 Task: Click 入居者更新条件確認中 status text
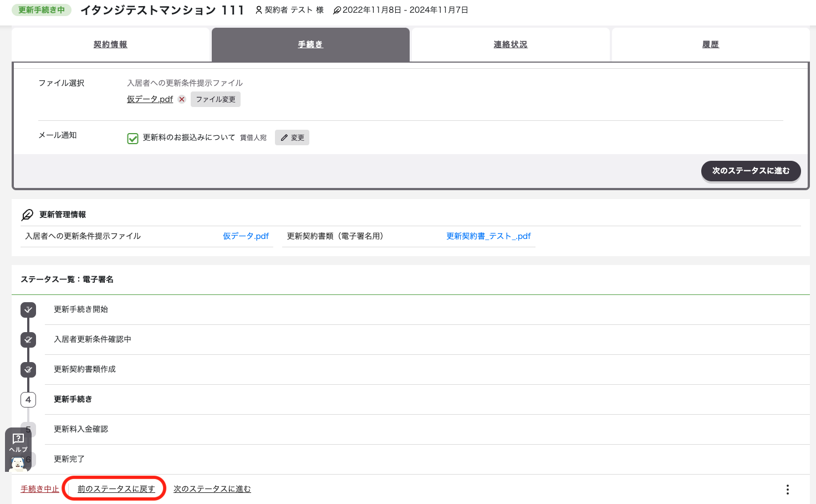93,339
